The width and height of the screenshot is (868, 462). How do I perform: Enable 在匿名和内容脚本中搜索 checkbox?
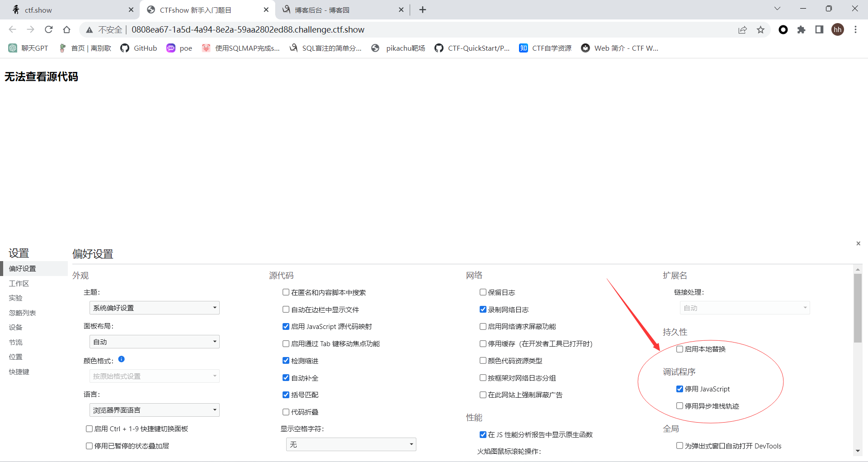286,292
